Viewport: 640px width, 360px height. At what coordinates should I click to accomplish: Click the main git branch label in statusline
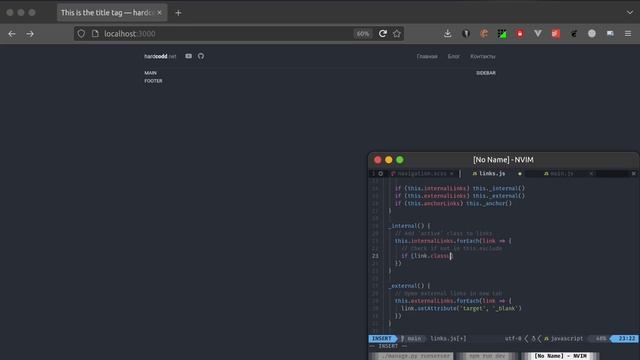pyautogui.click(x=411, y=338)
